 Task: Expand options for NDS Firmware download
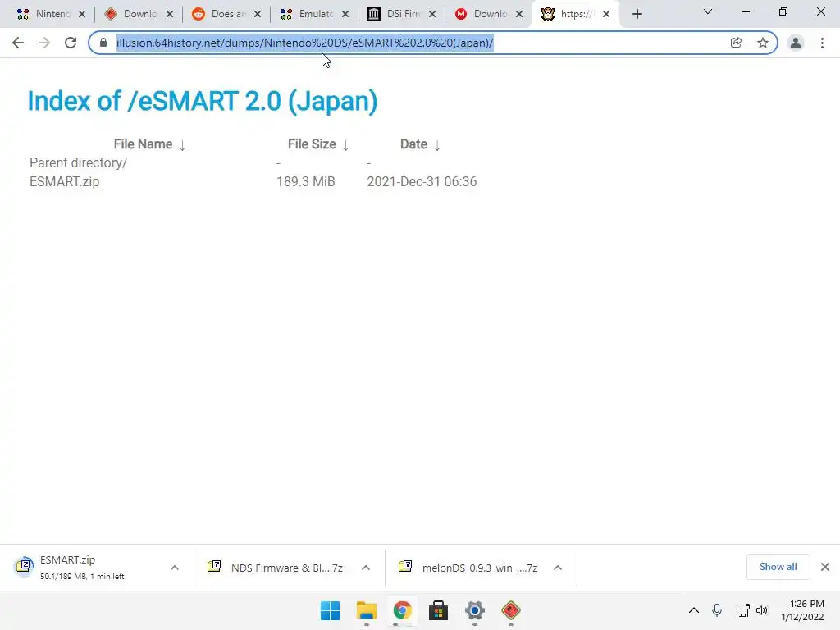point(366,568)
